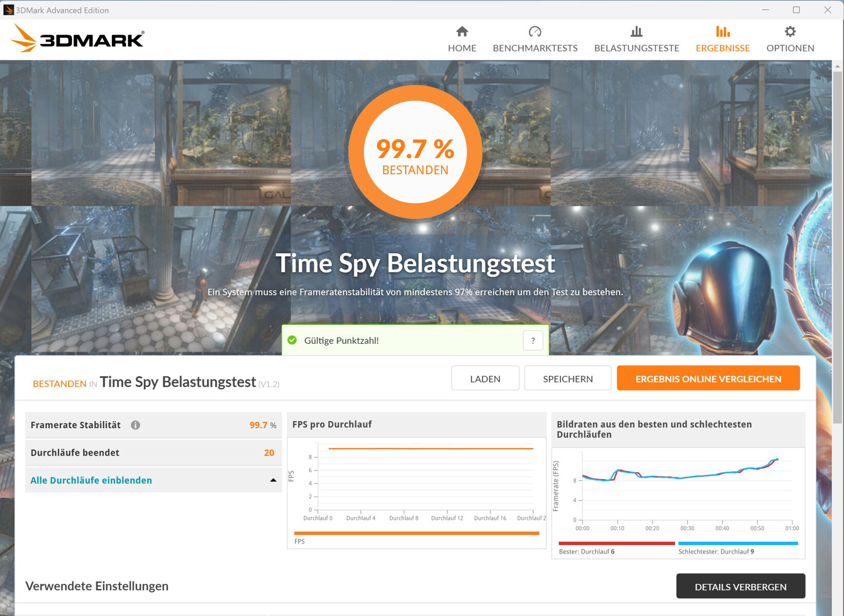Toggle the red Bester Durchlauf legend

pyautogui.click(x=616, y=543)
